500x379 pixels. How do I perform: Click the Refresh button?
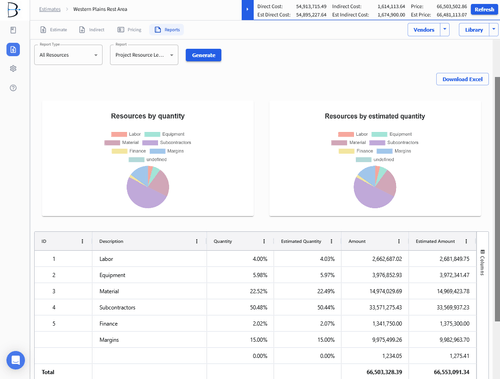click(x=484, y=9)
